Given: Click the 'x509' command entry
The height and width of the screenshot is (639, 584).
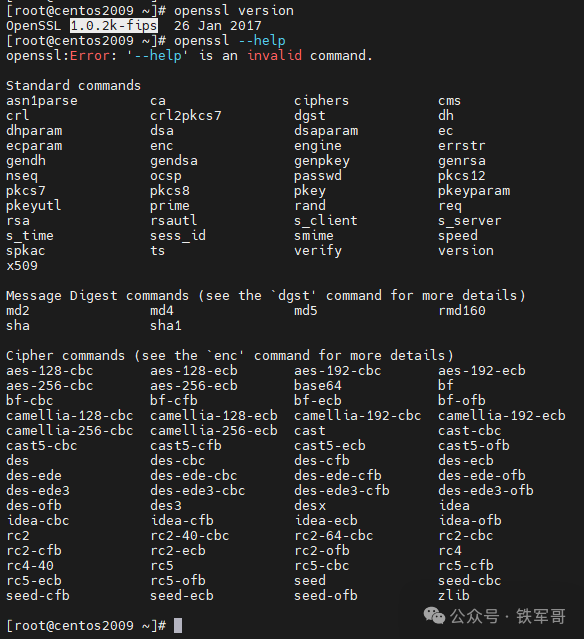Looking at the screenshot, I should (22, 266).
